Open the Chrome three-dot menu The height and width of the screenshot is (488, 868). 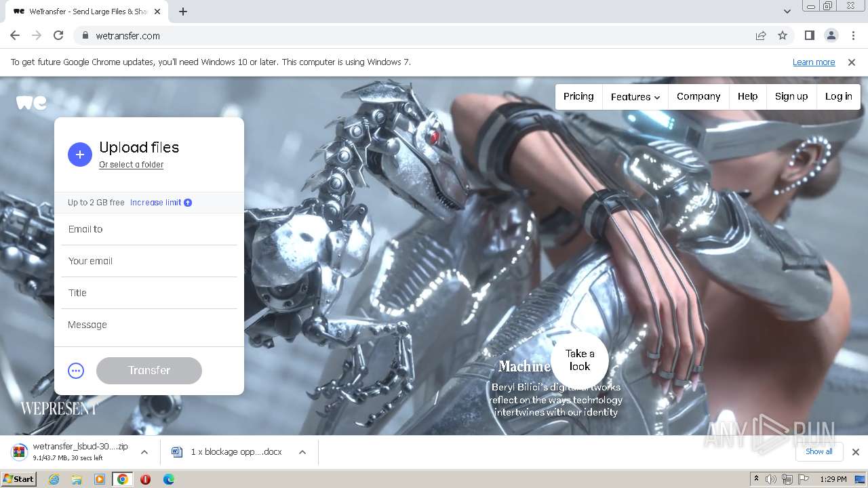coord(852,35)
